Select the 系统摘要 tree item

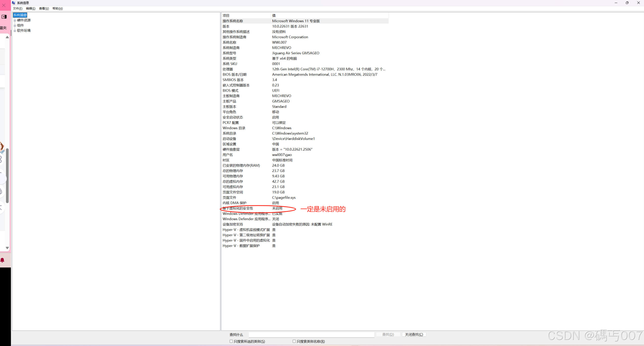tap(20, 15)
